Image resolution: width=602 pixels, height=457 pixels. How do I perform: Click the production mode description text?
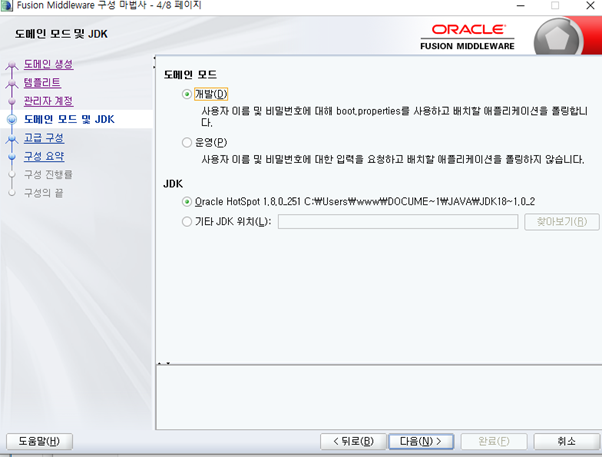point(393,159)
